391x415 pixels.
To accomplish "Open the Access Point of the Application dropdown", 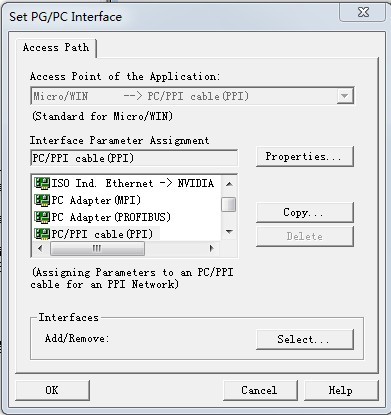I will tap(344, 96).
